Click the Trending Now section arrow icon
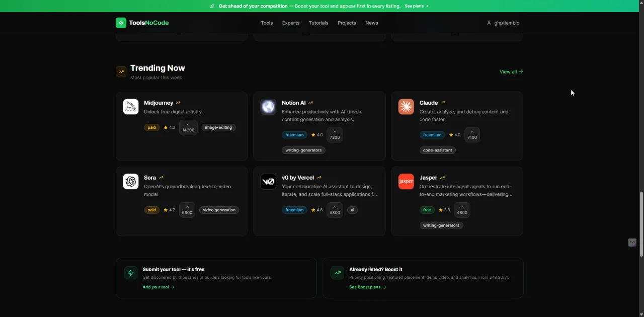This screenshot has width=644, height=317. [121, 71]
